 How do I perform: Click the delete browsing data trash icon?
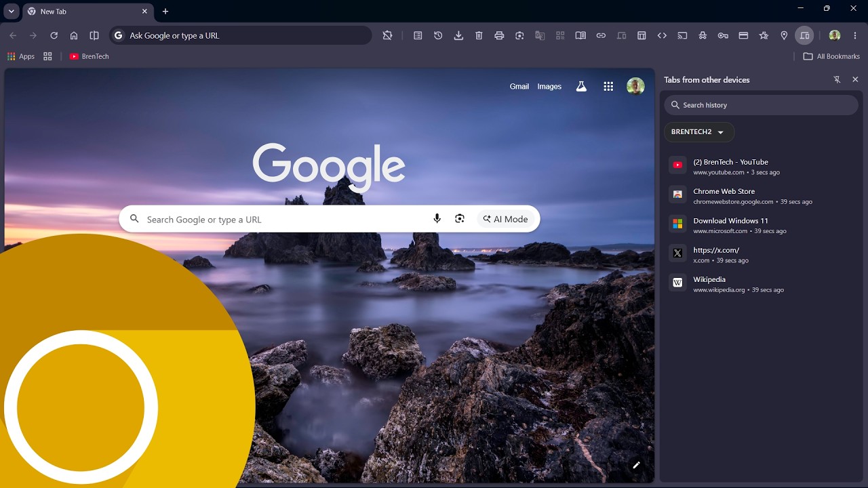pos(479,35)
